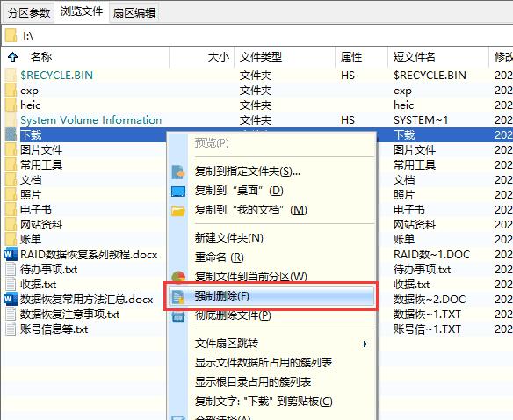513x420 pixels.
Task: Click the I:\ path address field
Action: point(258,35)
